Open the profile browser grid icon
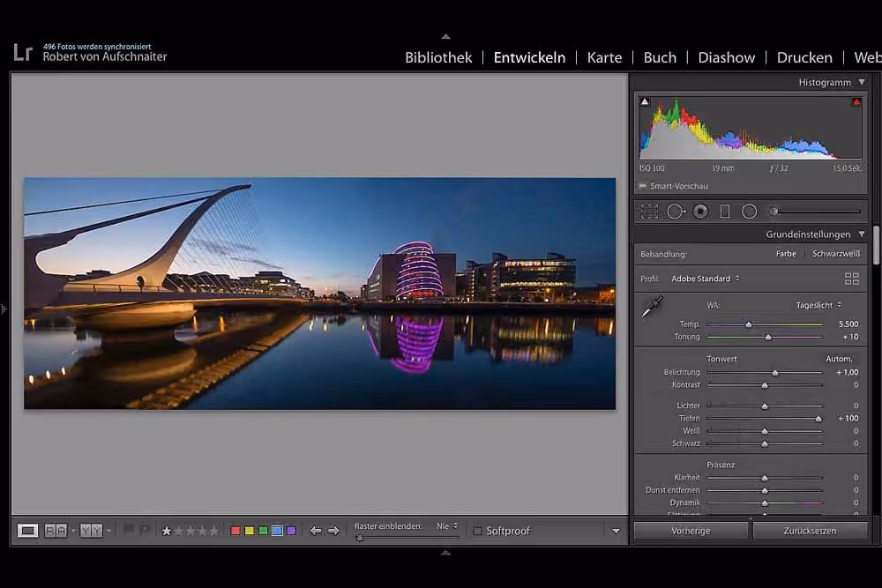 point(852,279)
